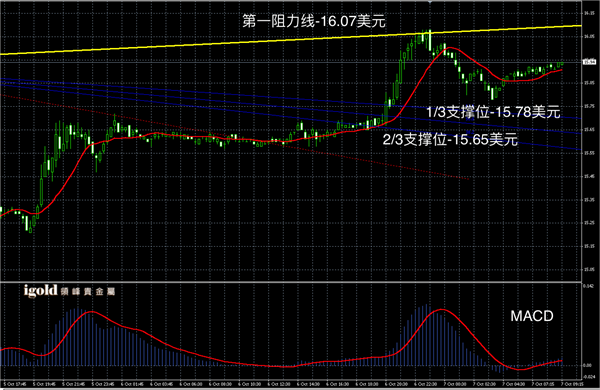Click the 第一阻力线-16.07美元 label
This screenshot has width=600, height=390.
pyautogui.click(x=314, y=21)
